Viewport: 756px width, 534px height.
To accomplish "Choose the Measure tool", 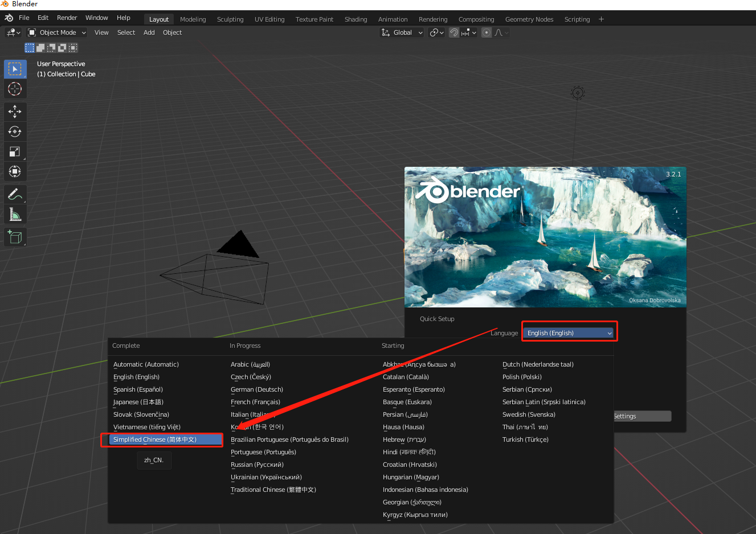I will tap(15, 214).
